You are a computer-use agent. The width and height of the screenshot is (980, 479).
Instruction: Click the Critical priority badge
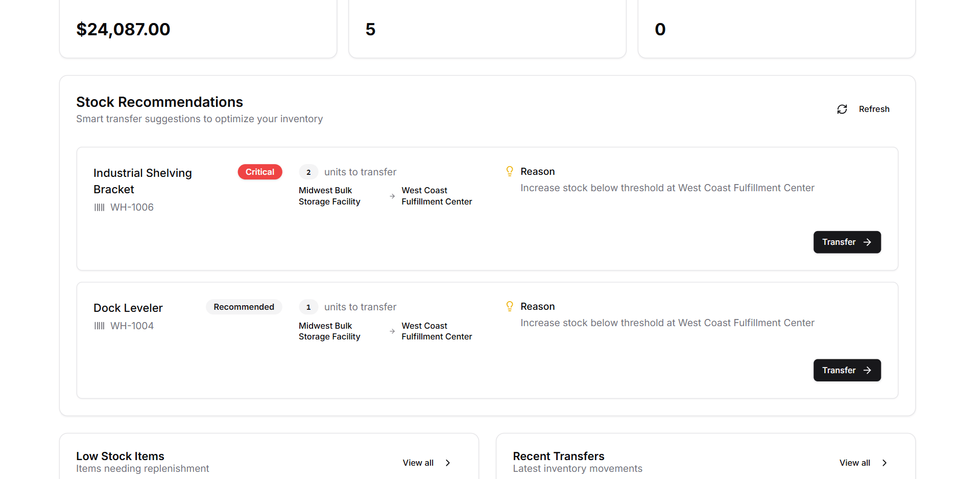coord(260,172)
